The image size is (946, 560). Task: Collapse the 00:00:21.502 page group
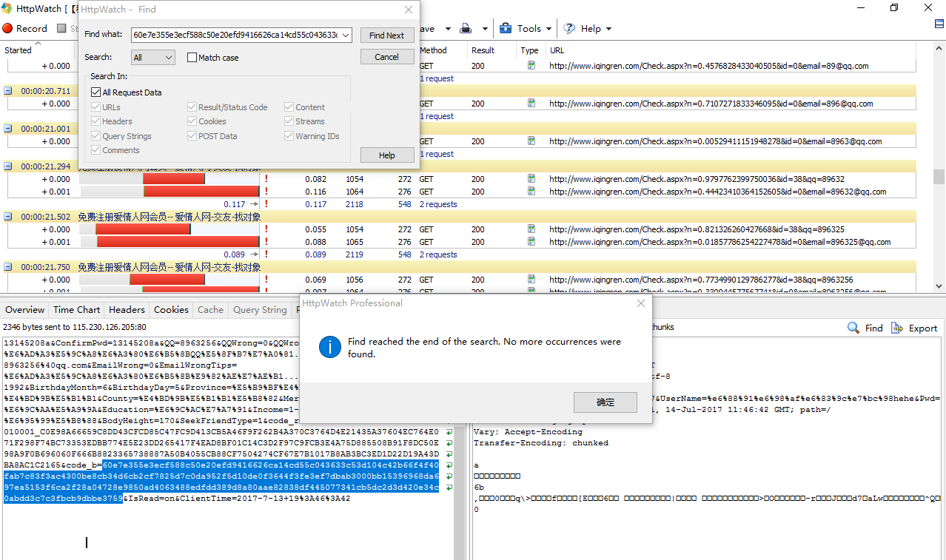pyautogui.click(x=8, y=217)
